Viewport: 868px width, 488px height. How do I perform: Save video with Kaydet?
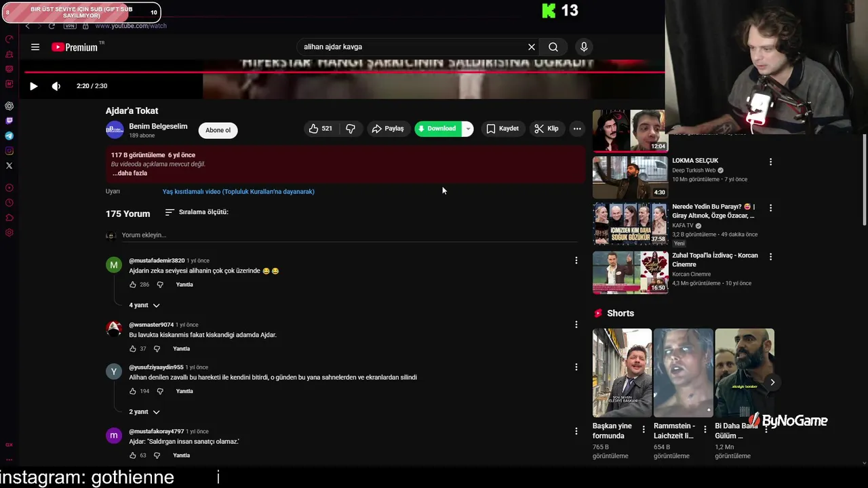(x=502, y=129)
